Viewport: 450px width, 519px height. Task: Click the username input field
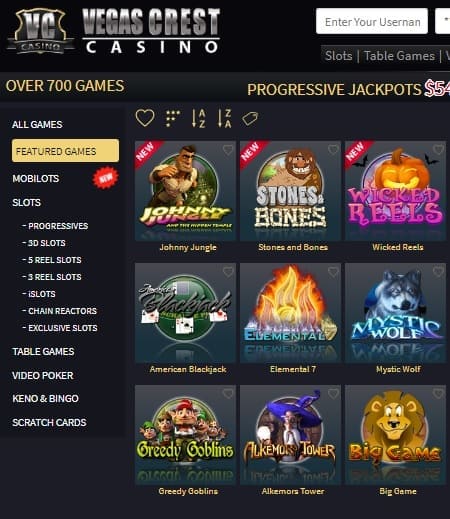[x=372, y=21]
